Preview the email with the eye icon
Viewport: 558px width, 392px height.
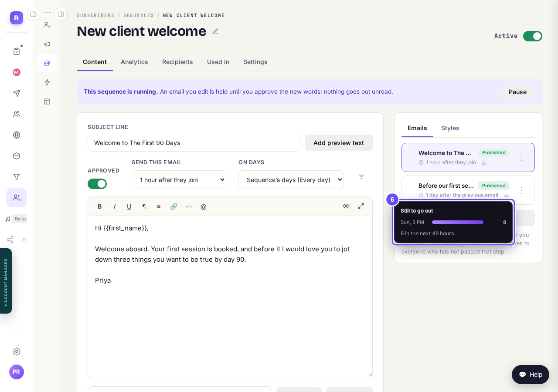[346, 206]
